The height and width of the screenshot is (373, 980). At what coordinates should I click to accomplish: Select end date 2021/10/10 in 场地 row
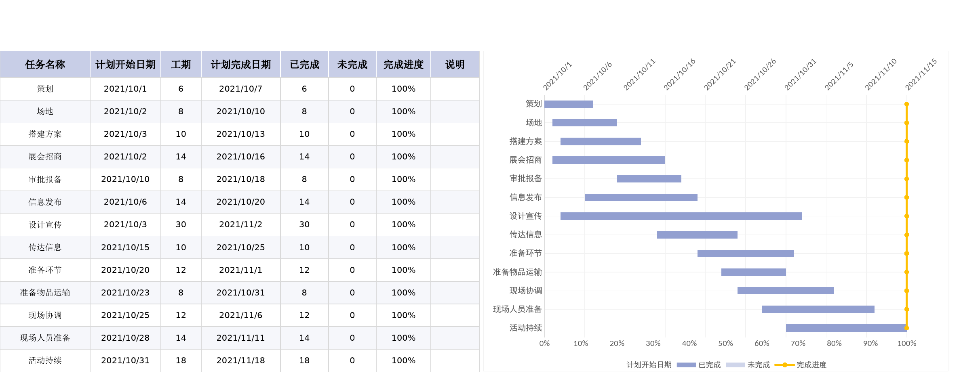tap(241, 111)
